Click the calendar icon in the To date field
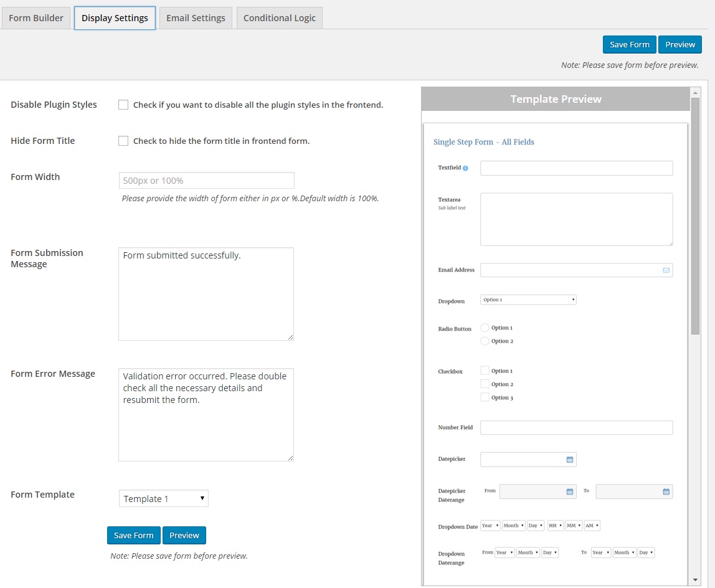 (x=666, y=491)
